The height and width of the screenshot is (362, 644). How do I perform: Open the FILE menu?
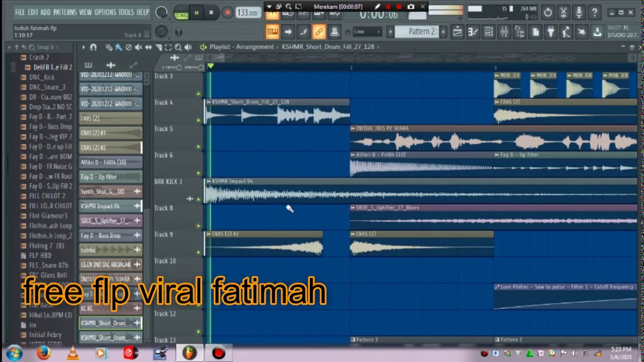tap(20, 12)
